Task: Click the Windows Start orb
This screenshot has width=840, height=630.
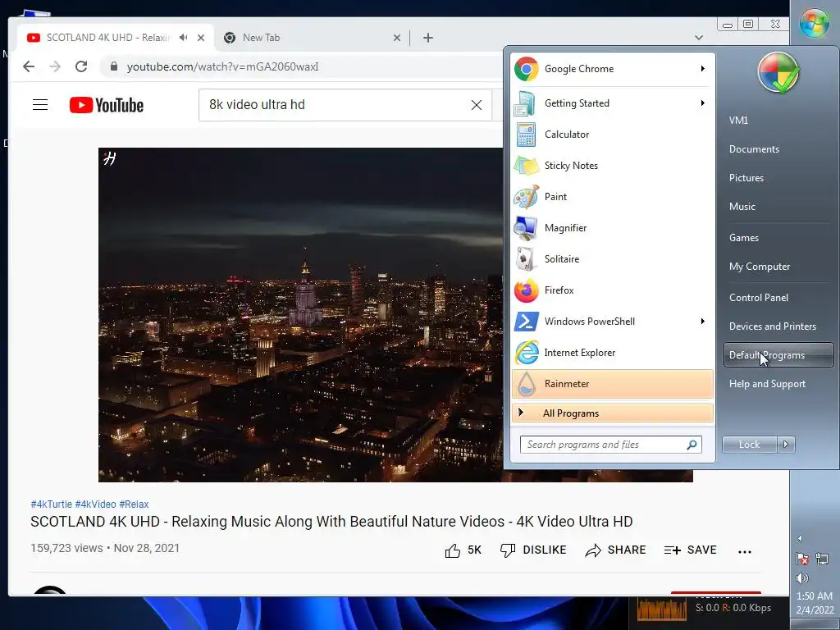Action: tap(815, 23)
